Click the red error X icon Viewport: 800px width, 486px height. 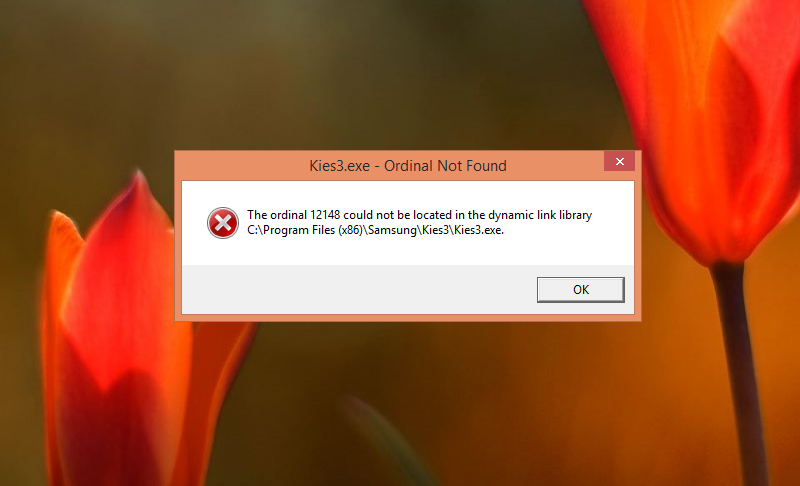coord(222,223)
